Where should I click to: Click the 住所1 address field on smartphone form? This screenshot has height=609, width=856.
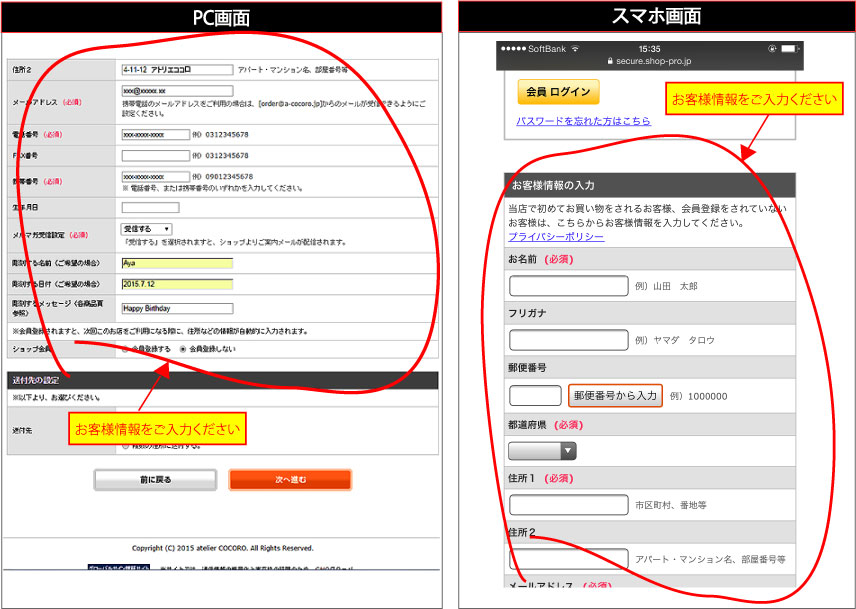tap(568, 505)
